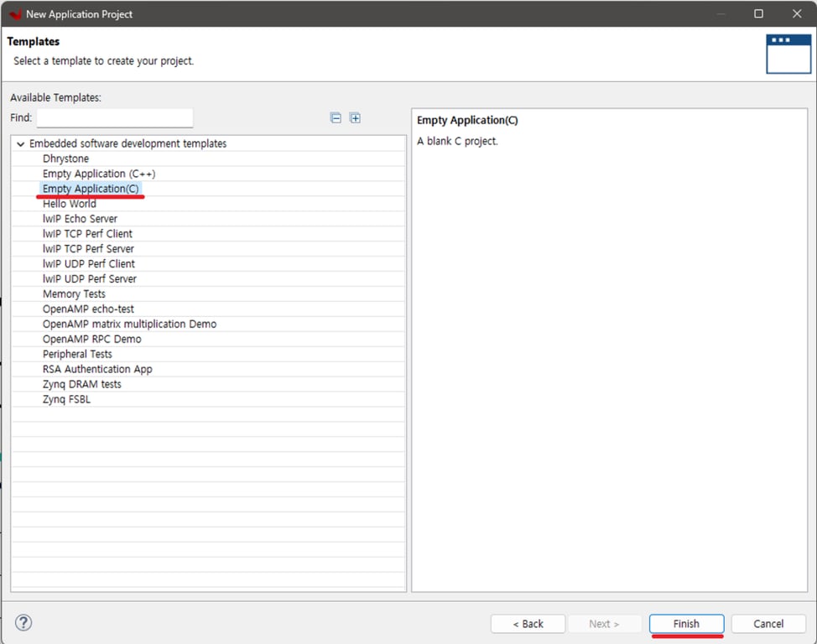Click the Finish button

tap(686, 624)
